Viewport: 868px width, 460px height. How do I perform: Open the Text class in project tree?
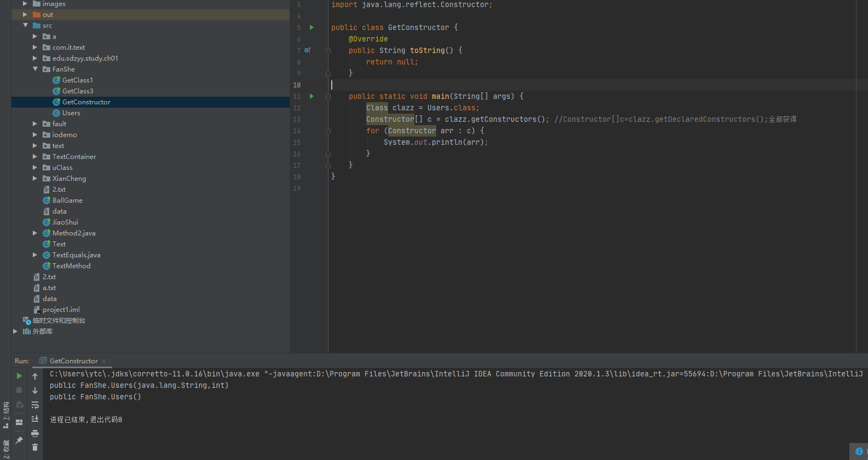point(59,244)
